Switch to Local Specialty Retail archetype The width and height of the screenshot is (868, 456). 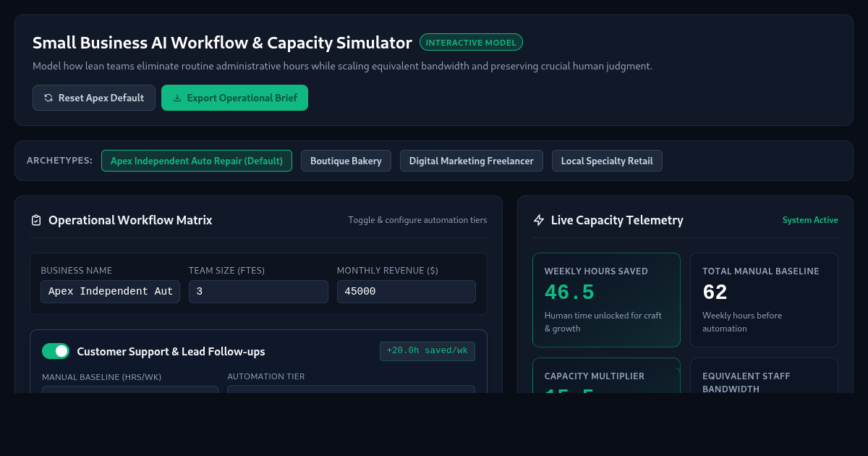pos(607,161)
